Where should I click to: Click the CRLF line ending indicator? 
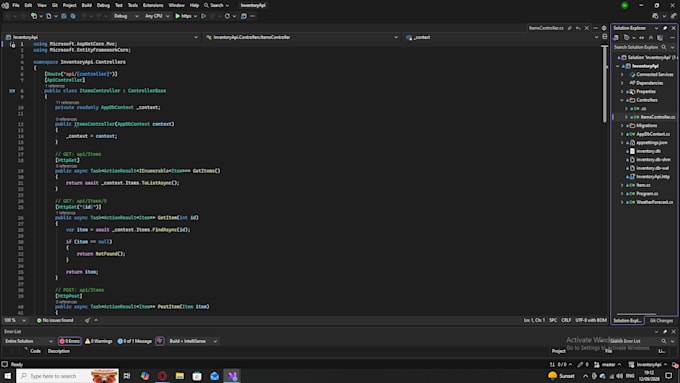click(566, 321)
